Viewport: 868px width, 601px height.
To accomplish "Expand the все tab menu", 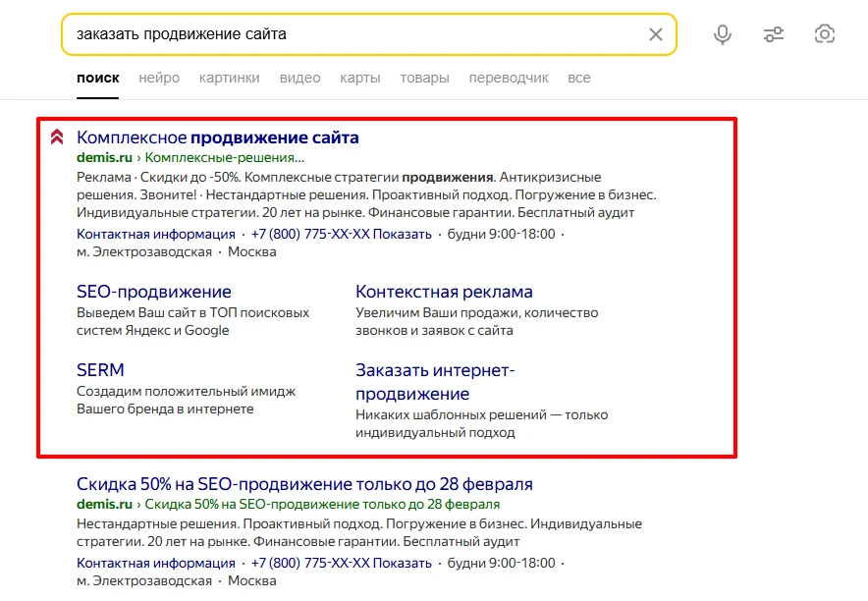I will tap(579, 78).
